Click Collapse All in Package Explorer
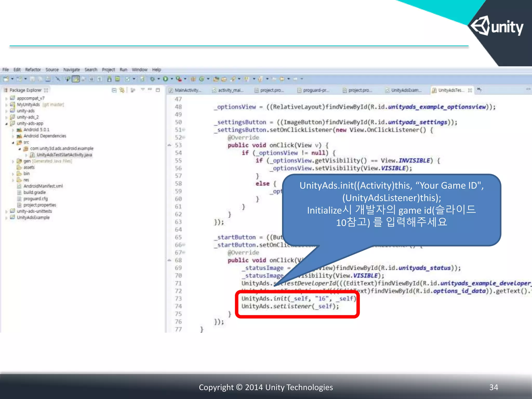The height and width of the screenshot is (399, 532). coord(114,90)
